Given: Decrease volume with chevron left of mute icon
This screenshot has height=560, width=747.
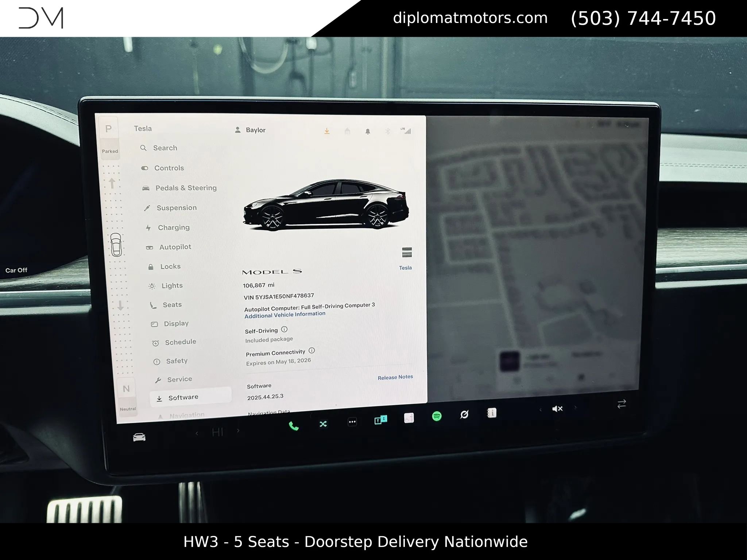Looking at the screenshot, I should pos(541,410).
